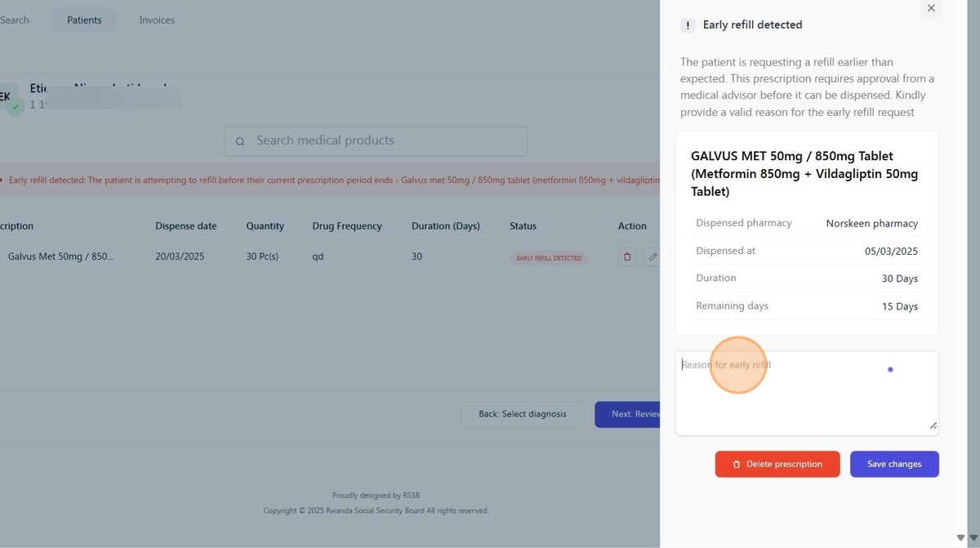The height and width of the screenshot is (548, 980).
Task: Click the magnifier icon in medical products search
Action: [240, 141]
